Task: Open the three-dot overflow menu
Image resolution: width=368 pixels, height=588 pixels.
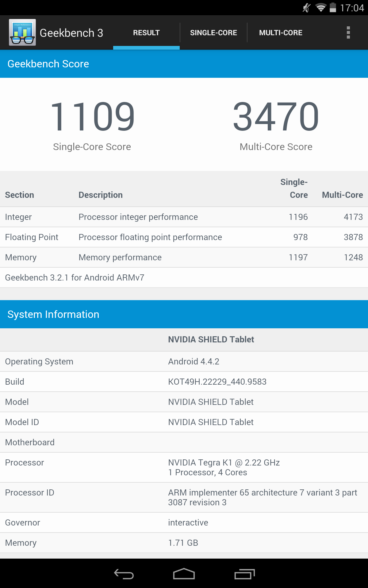Action: [348, 32]
